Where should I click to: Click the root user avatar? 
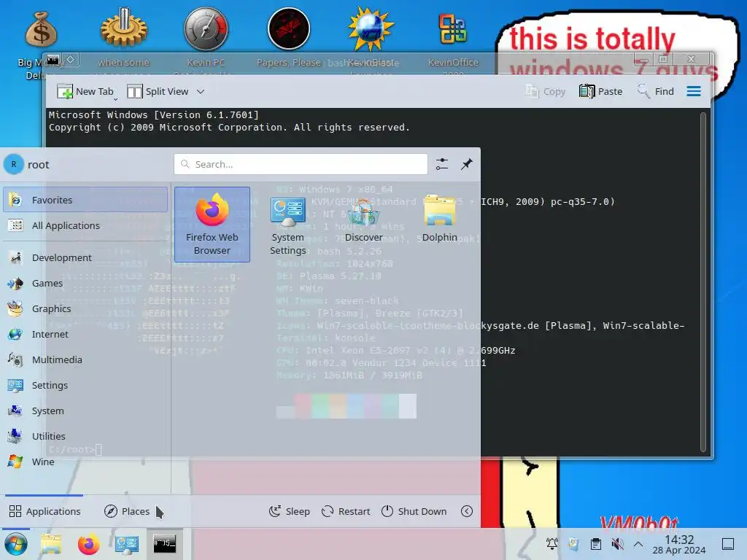click(13, 164)
